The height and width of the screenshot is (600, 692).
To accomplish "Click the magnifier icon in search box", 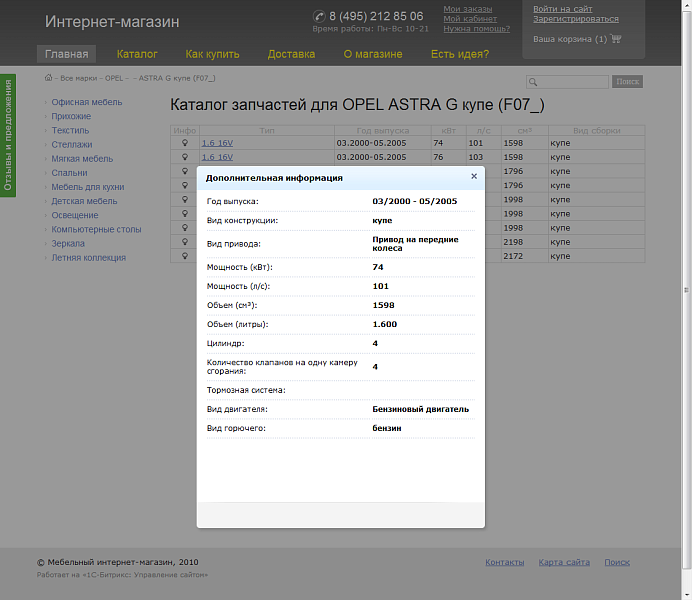I will pos(534,82).
